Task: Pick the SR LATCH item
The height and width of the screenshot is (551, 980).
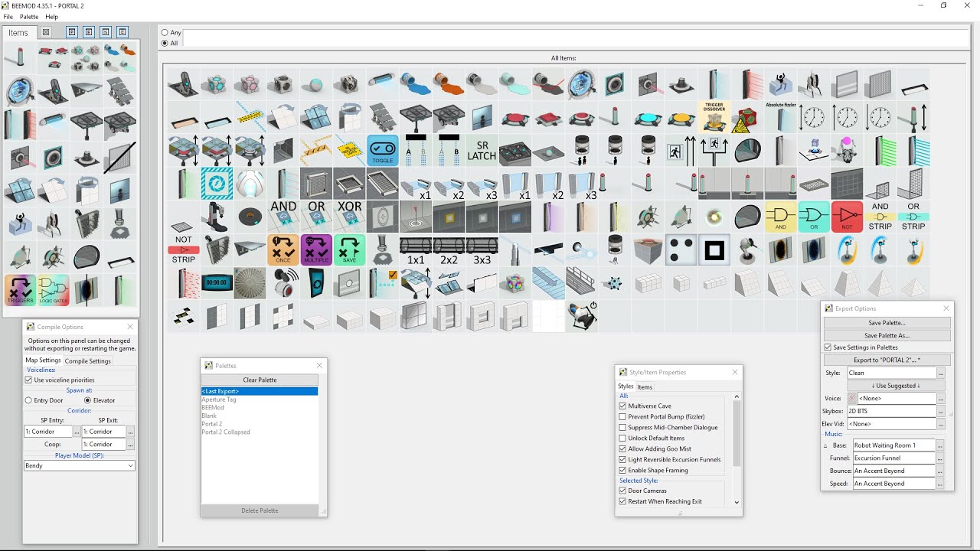Action: (482, 151)
